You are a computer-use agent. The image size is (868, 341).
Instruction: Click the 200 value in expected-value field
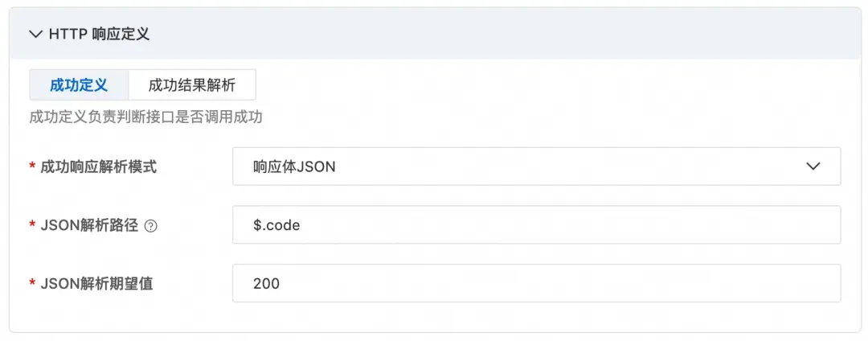(x=266, y=284)
